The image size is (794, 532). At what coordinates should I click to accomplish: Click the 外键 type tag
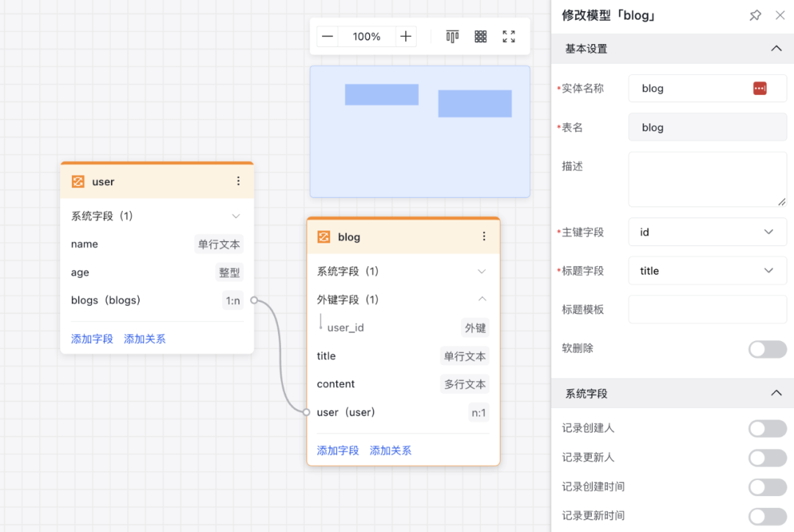click(476, 328)
